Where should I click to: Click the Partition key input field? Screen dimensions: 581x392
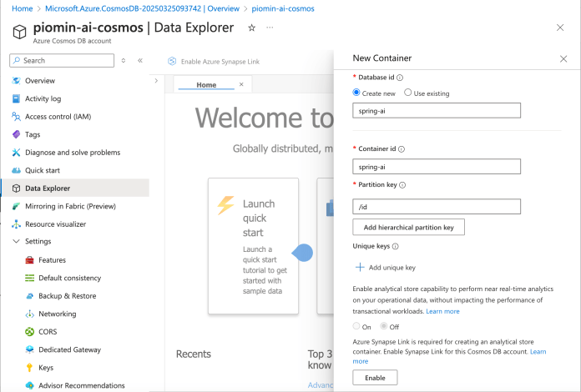(437, 206)
